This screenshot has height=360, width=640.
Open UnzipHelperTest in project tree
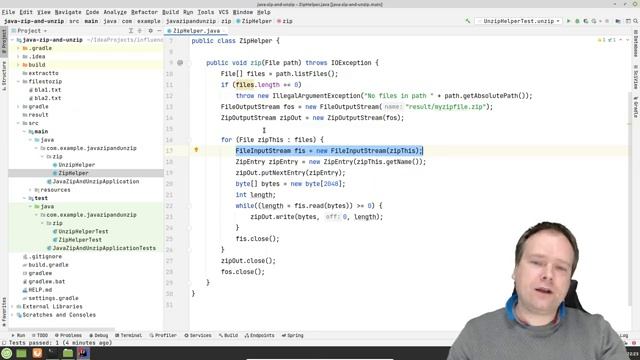click(80, 231)
